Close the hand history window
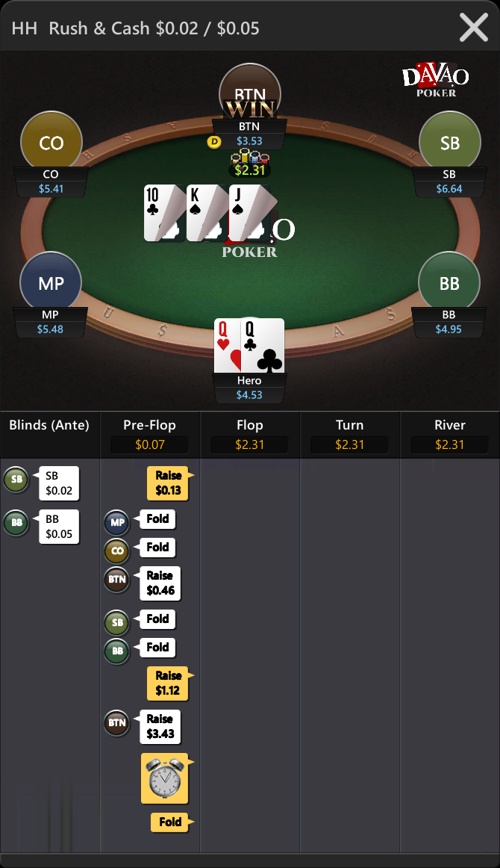500x868 pixels. [474, 28]
